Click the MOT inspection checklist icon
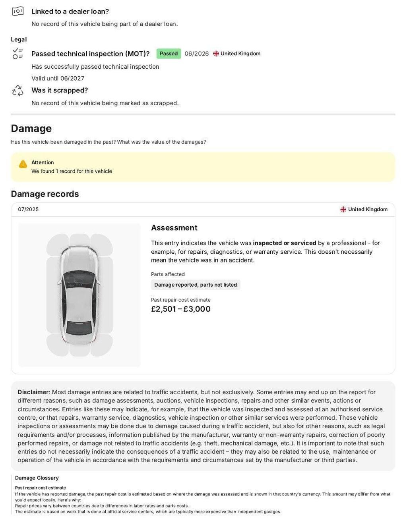Image resolution: width=407 pixels, height=532 pixels. tap(18, 54)
